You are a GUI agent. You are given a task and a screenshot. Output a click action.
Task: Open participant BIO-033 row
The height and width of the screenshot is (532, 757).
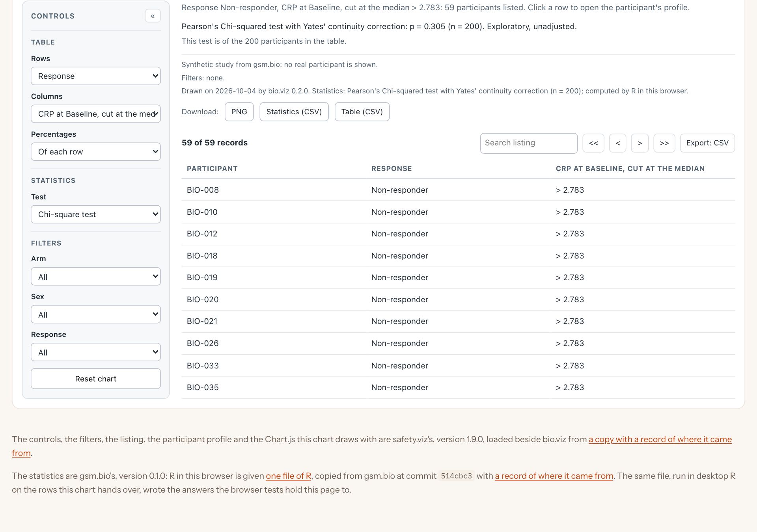click(458, 366)
